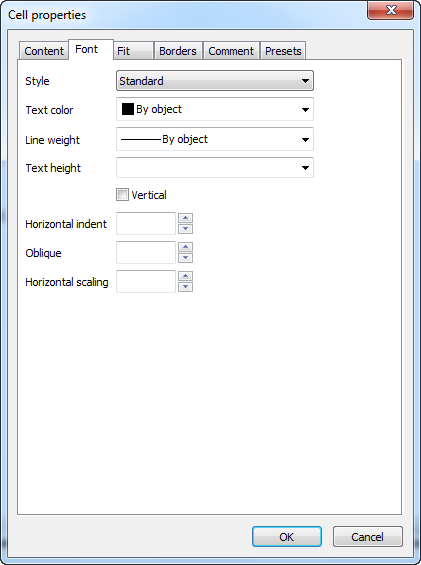
Task: Go to the Presets tab
Action: click(x=283, y=51)
